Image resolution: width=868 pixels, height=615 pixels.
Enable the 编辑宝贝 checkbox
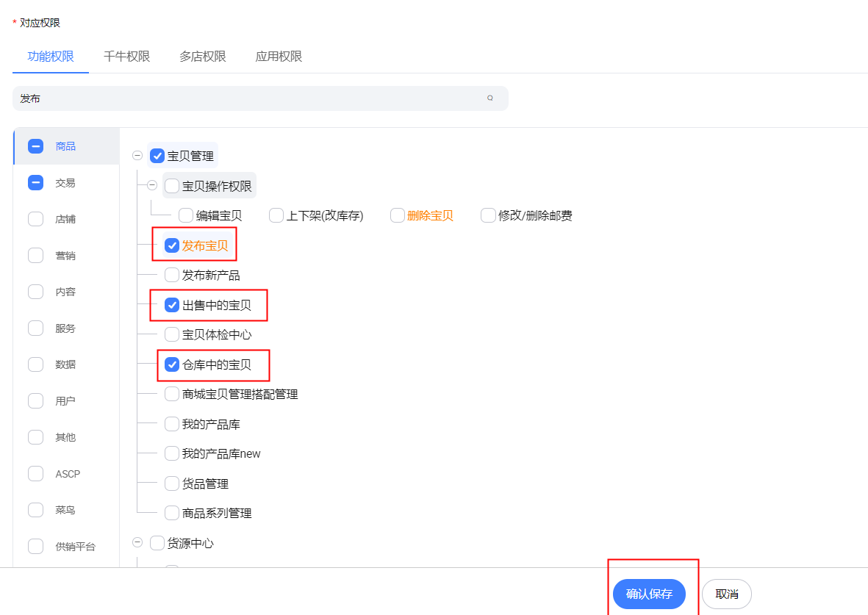pyautogui.click(x=186, y=215)
